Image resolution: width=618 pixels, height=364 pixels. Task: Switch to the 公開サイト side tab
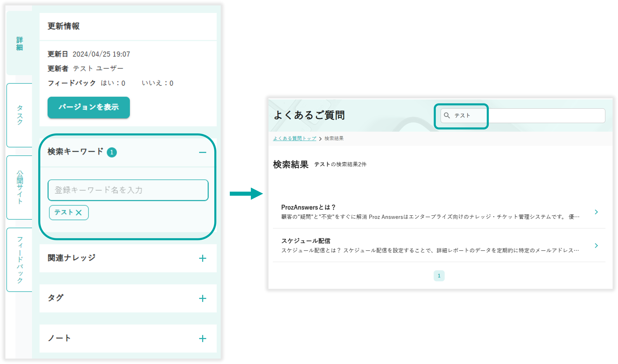pos(20,187)
